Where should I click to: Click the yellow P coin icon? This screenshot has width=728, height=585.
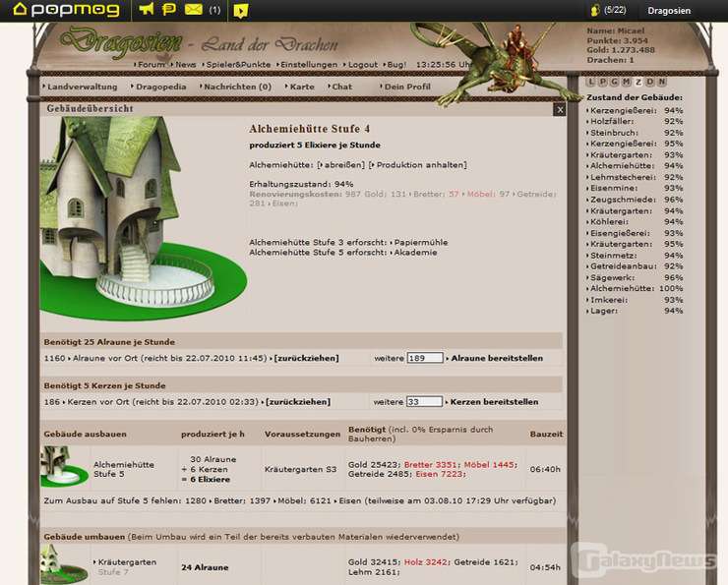(x=169, y=9)
